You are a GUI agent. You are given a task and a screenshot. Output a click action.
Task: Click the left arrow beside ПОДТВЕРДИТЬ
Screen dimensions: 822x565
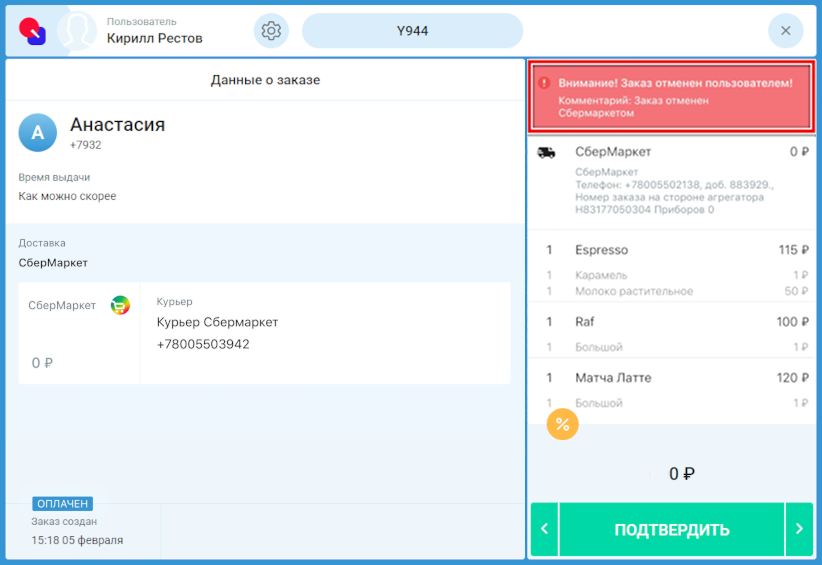click(544, 529)
